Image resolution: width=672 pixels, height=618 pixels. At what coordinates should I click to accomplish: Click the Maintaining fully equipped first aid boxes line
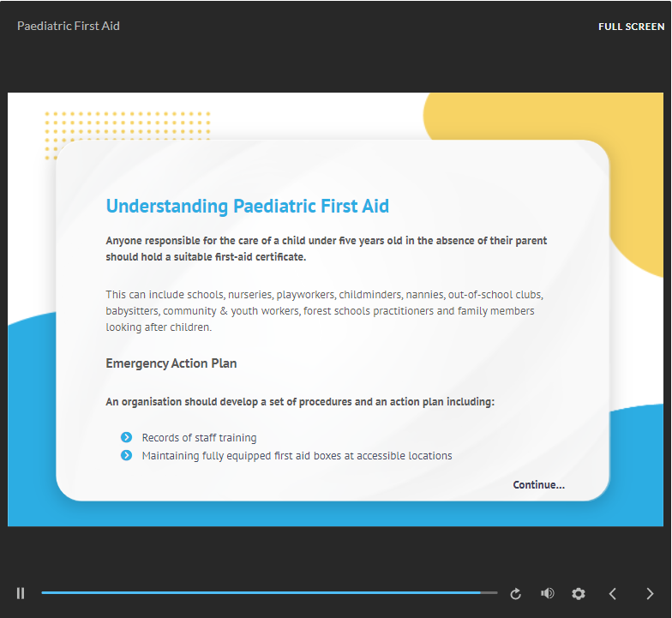point(297,456)
